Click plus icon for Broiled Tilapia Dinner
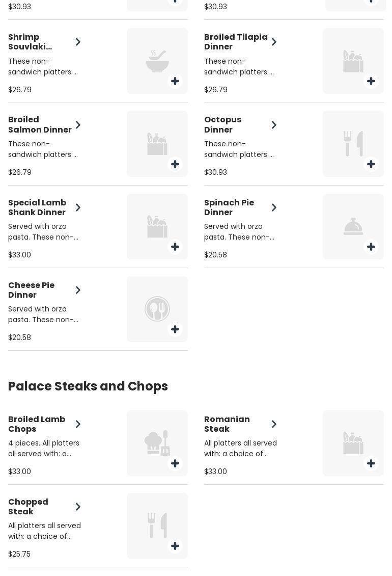 click(371, 82)
